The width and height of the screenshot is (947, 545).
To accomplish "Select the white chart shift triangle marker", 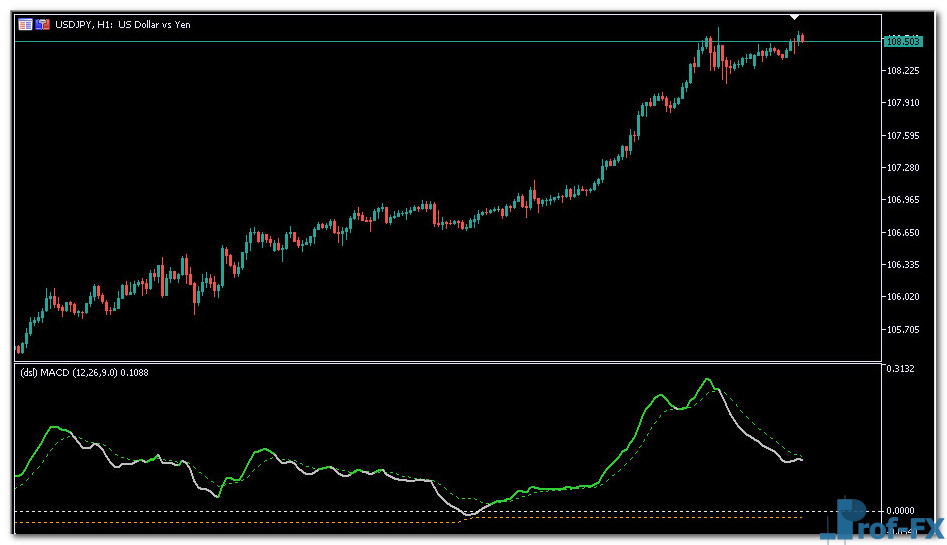I will tap(794, 17).
